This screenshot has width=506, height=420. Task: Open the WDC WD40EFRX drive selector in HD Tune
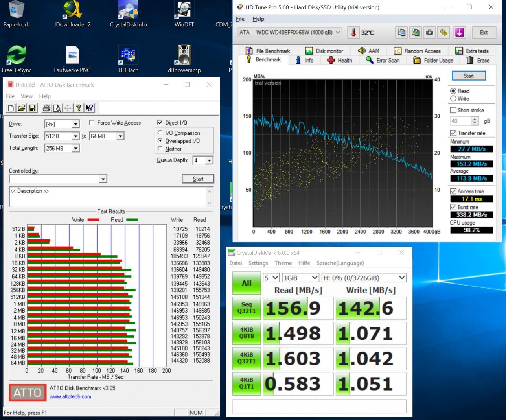pos(290,32)
